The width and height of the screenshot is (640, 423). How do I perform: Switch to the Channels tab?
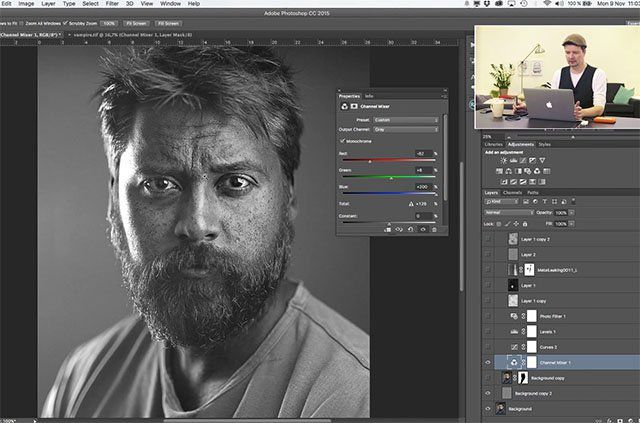click(512, 192)
